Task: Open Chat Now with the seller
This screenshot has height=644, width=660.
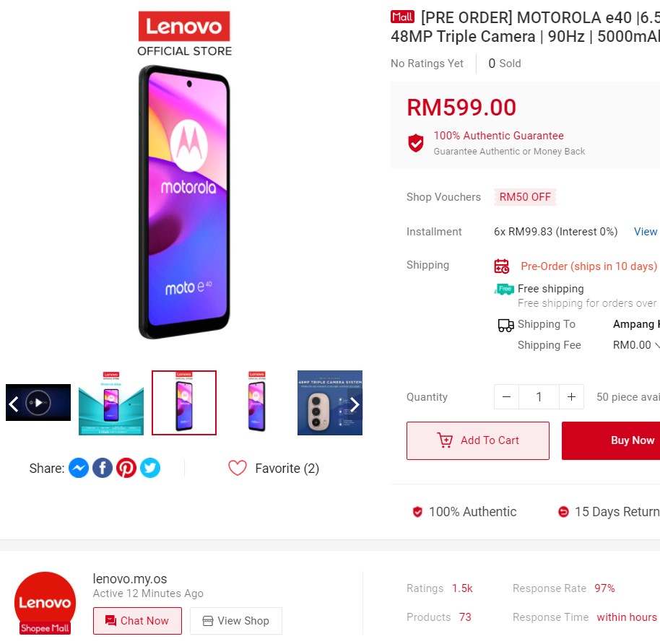Action: (x=137, y=621)
